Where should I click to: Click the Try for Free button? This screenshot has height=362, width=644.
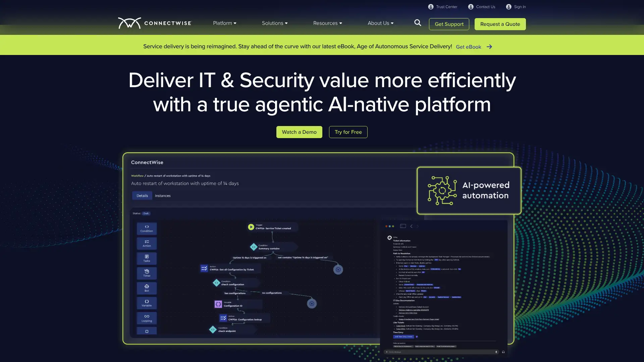348,132
